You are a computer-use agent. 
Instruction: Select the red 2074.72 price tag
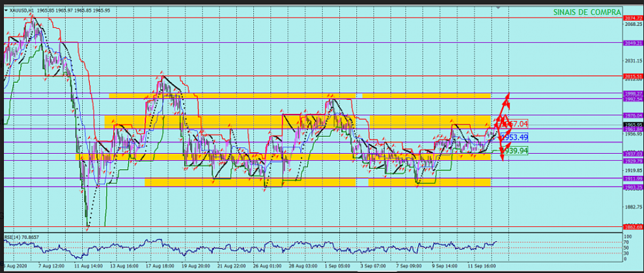point(633,18)
